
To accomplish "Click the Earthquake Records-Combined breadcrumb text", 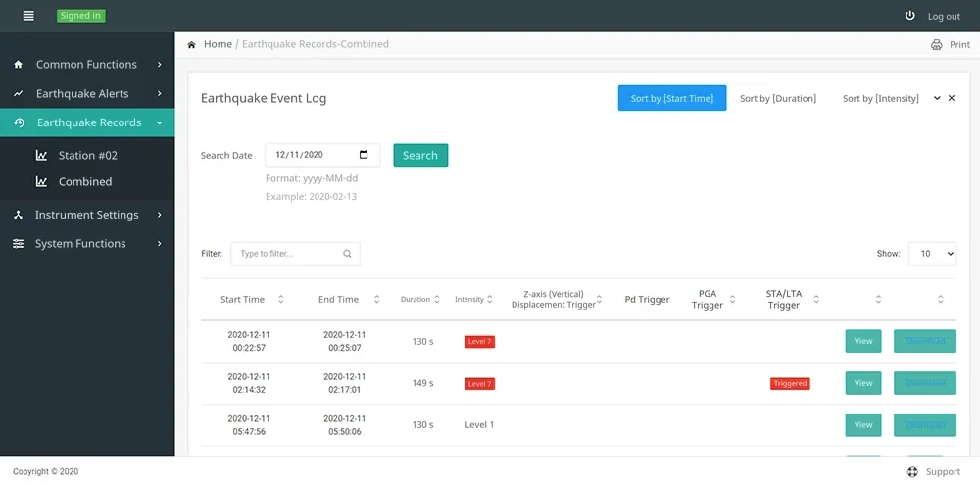I will (315, 44).
